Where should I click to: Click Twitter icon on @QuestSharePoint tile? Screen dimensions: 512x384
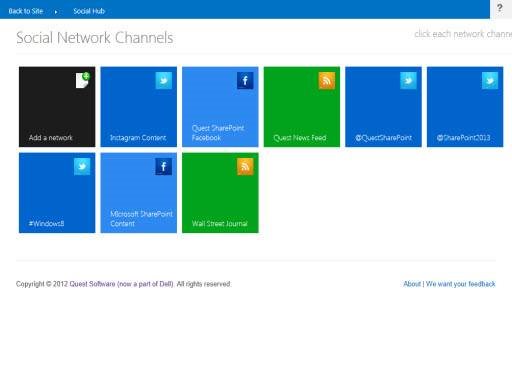[408, 81]
